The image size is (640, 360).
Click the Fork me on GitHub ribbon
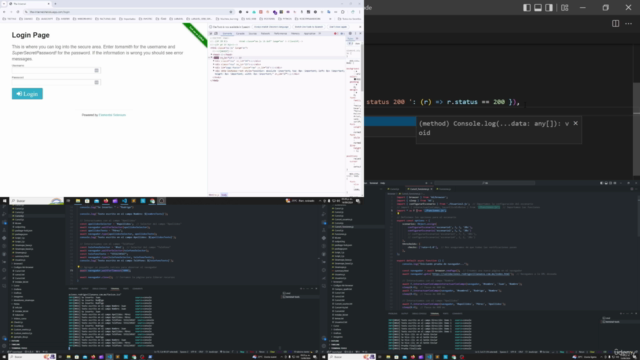tap(196, 35)
